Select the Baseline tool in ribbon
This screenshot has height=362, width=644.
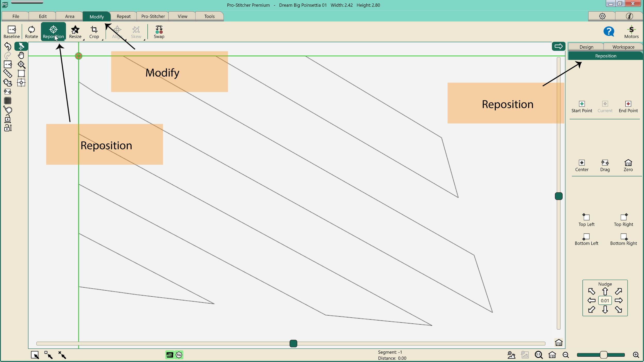click(12, 32)
